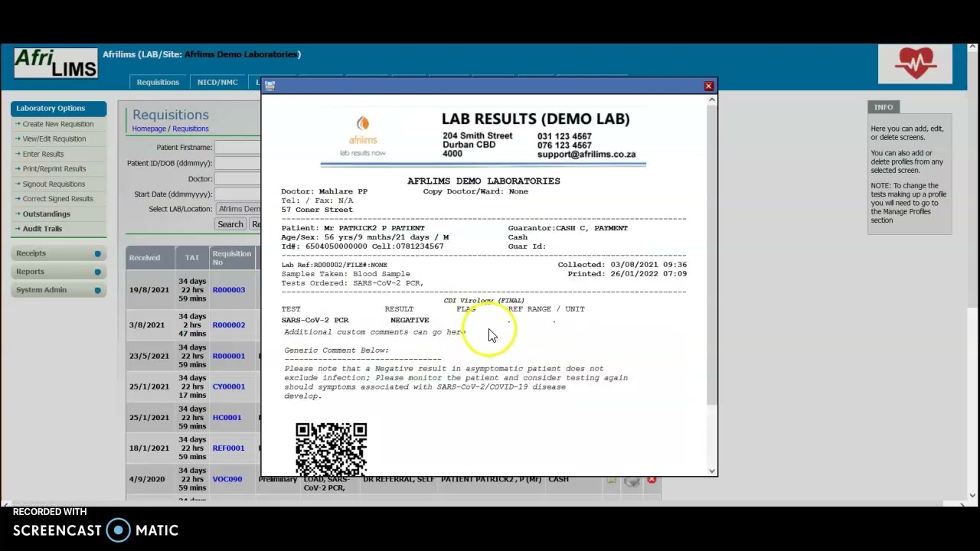Open Audit Trails page
This screenshot has width=980, height=551.
tap(42, 229)
